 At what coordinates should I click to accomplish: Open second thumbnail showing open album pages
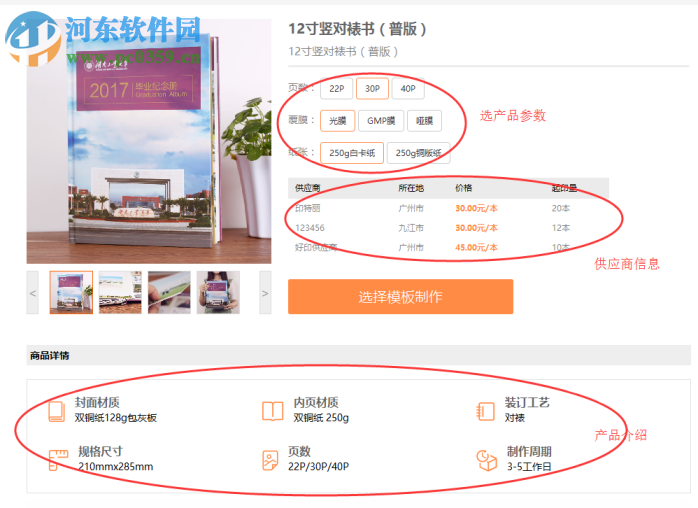coord(120,293)
